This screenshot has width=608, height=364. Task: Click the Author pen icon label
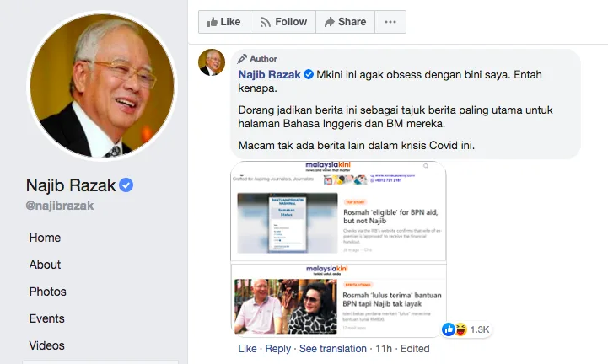[257, 58]
